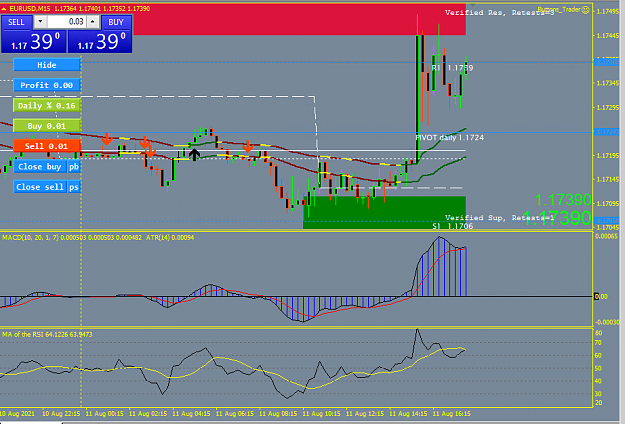Click the '11 Aug 02:15' time axis label
625x424 pixels.
click(x=148, y=414)
